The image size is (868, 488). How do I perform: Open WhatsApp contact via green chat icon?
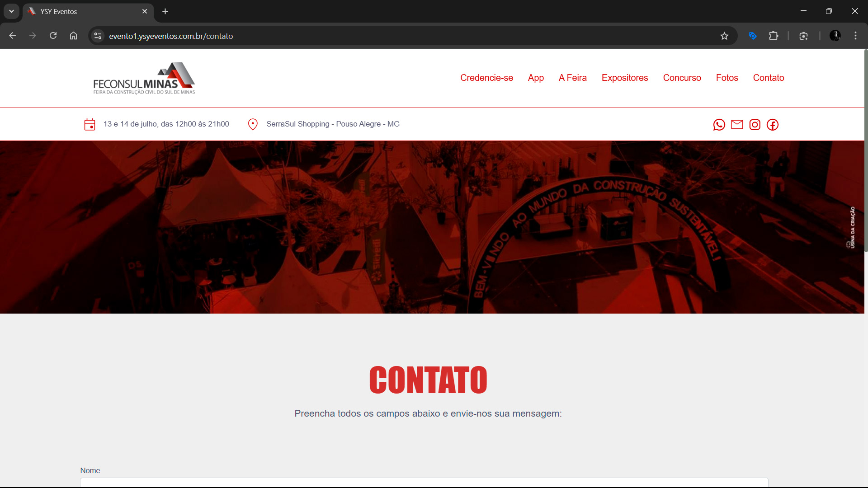tap(719, 125)
